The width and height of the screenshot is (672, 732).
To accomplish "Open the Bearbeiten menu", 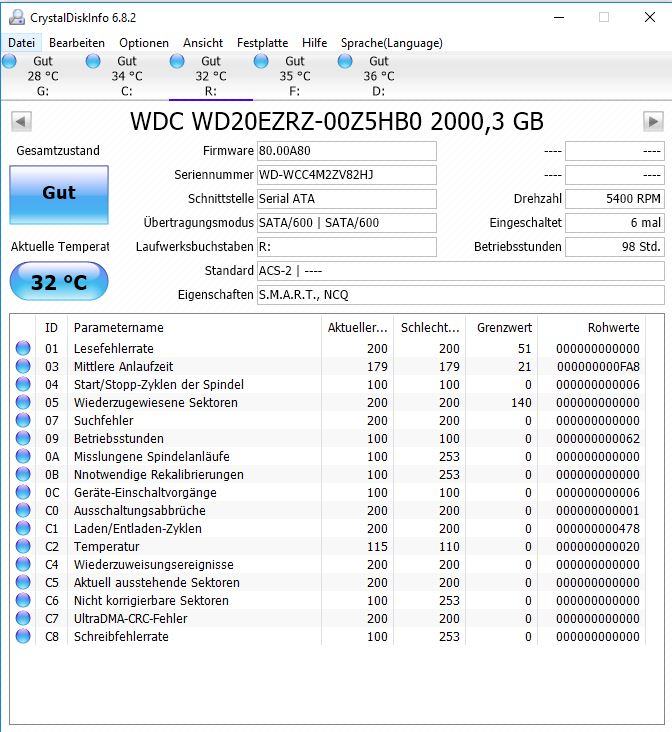I will (77, 43).
